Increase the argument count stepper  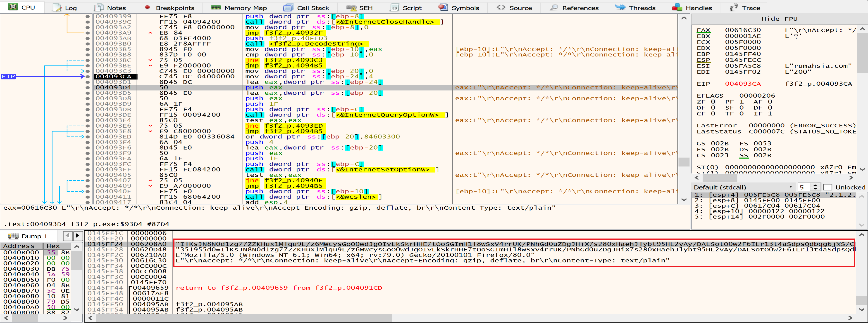pyautogui.click(x=815, y=185)
